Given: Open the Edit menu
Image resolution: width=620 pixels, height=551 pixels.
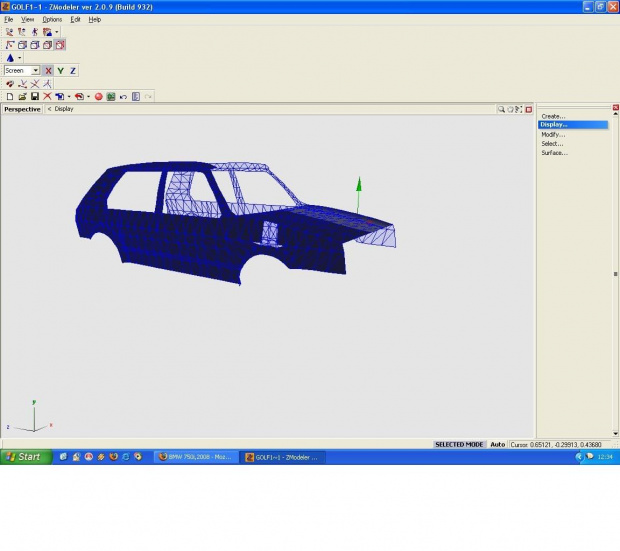Looking at the screenshot, I should [75, 19].
